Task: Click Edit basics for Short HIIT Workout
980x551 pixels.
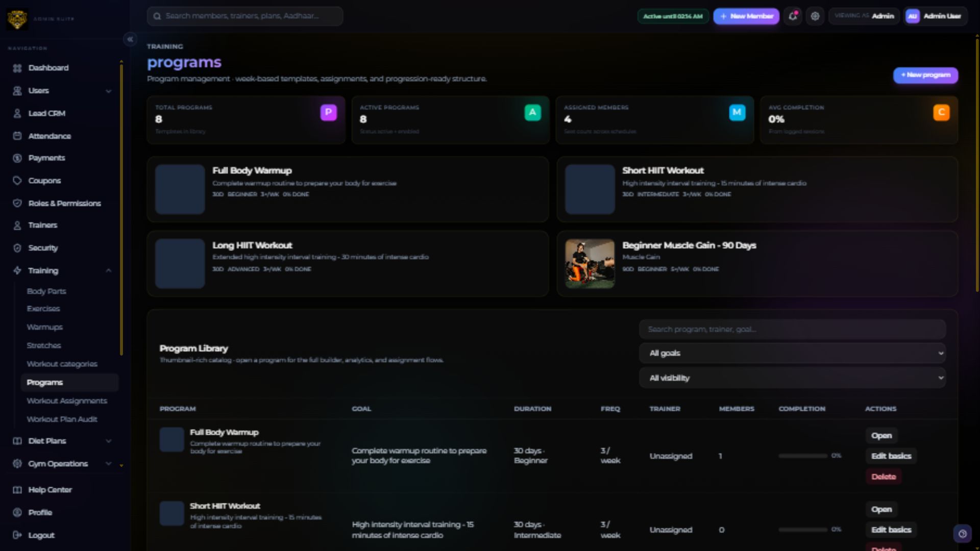Action: point(891,530)
